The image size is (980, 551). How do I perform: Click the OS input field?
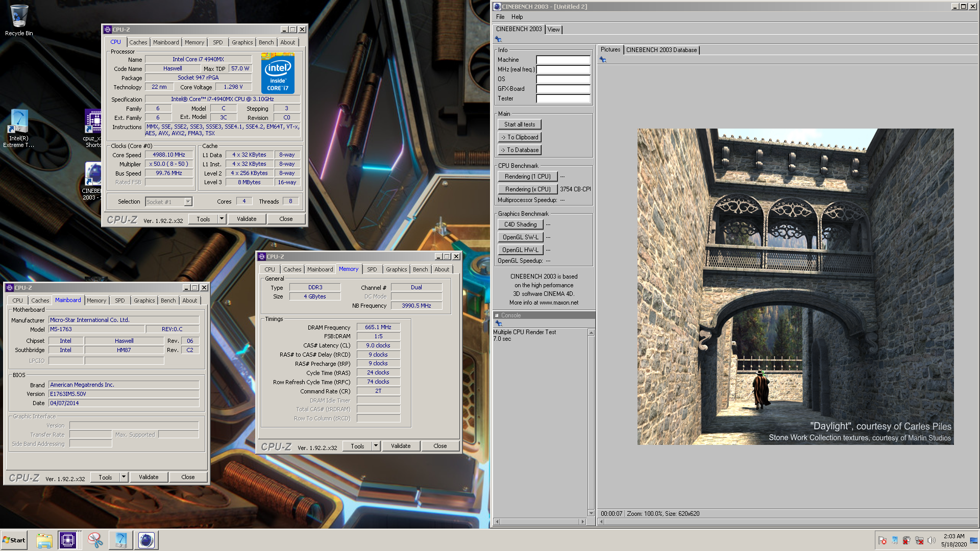pyautogui.click(x=563, y=79)
